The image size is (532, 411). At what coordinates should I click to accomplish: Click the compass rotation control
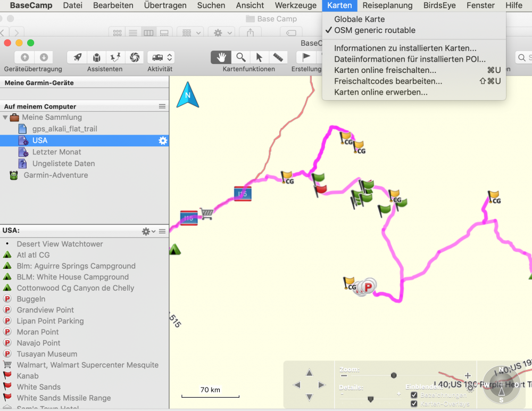[x=501, y=385]
